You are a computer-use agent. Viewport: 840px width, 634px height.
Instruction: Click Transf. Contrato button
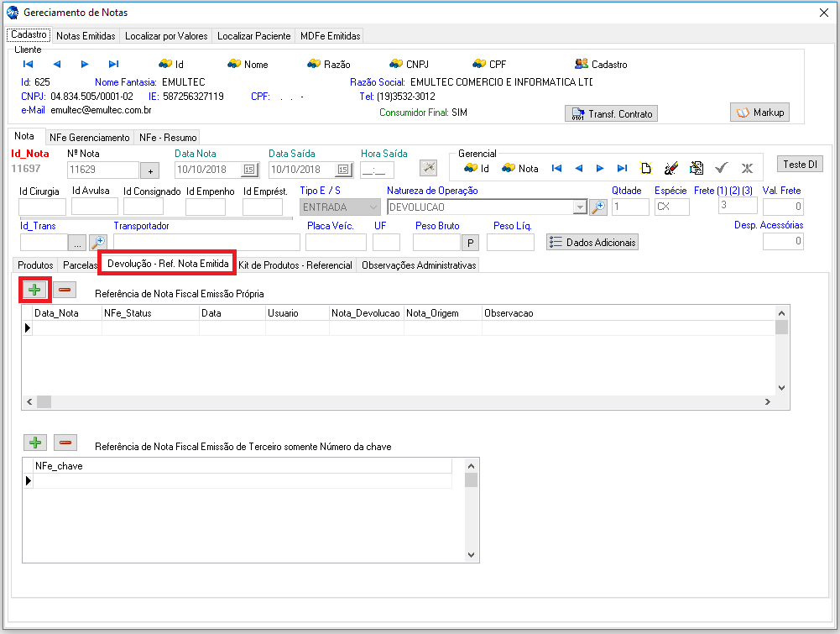coord(612,113)
